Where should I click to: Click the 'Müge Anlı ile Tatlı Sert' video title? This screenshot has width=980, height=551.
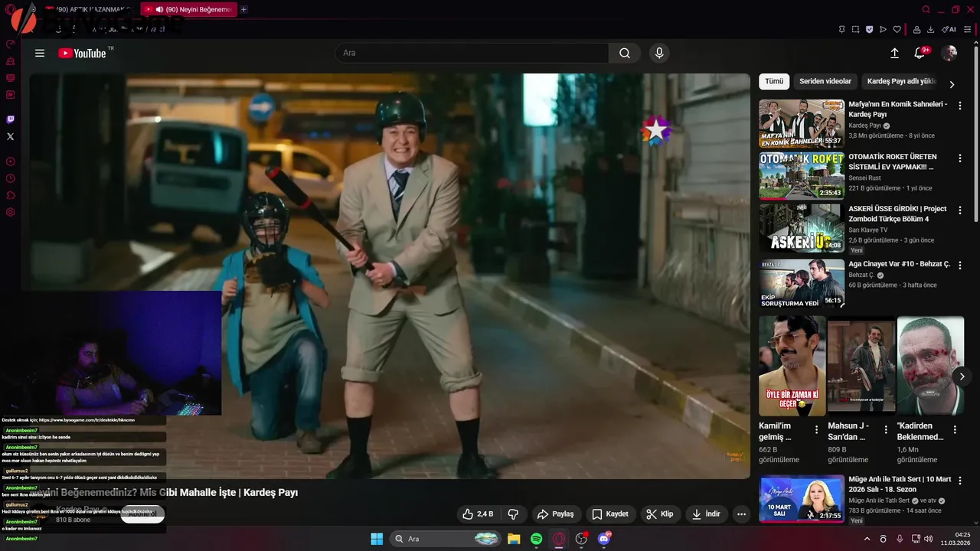coord(900,484)
